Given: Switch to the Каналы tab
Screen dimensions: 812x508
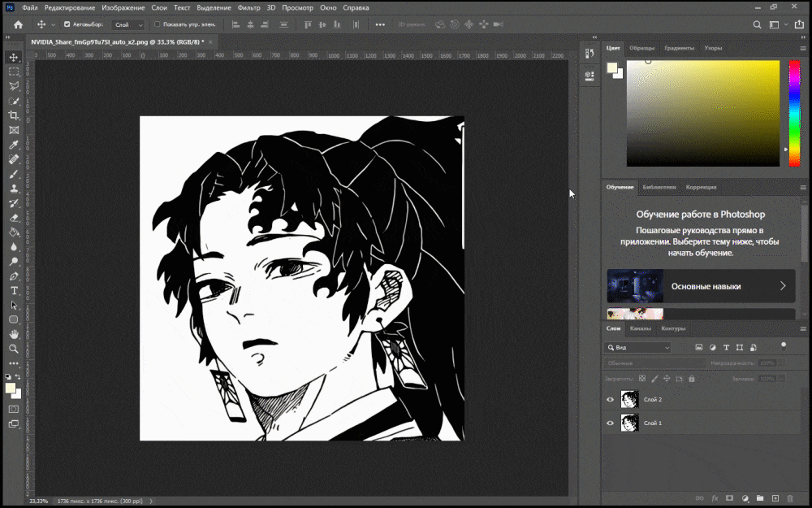Looking at the screenshot, I should tap(641, 328).
